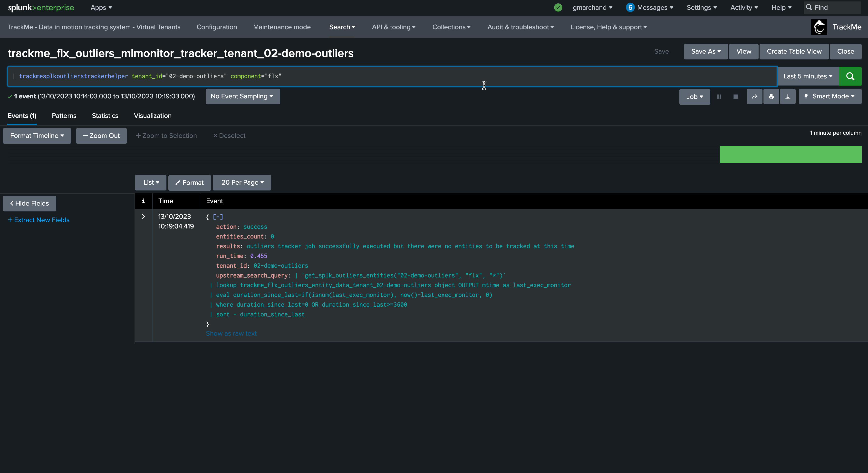Open No Event Sampling dropdown
This screenshot has height=473, width=868.
[243, 96]
